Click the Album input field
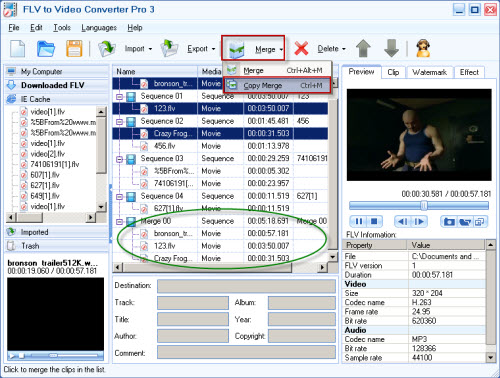This screenshot has height=378, width=500. click(302, 303)
